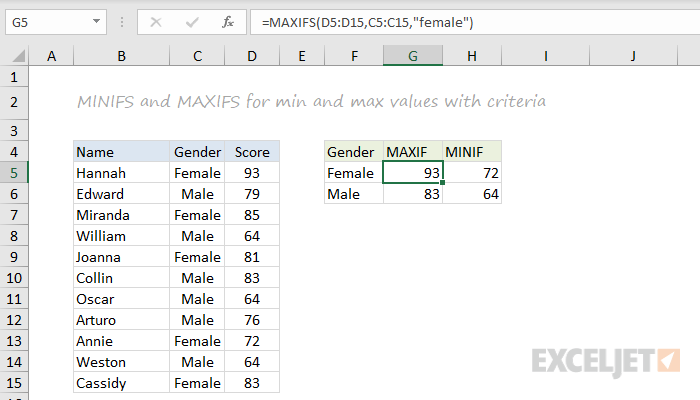Click selected MAXIF cell G5 showing 93

pos(413,173)
